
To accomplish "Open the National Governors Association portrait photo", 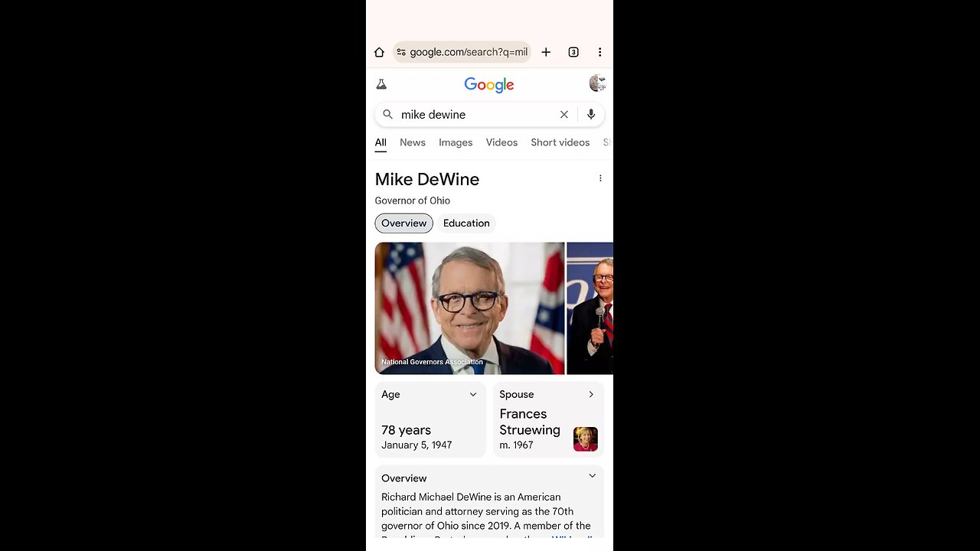I will tap(469, 308).
